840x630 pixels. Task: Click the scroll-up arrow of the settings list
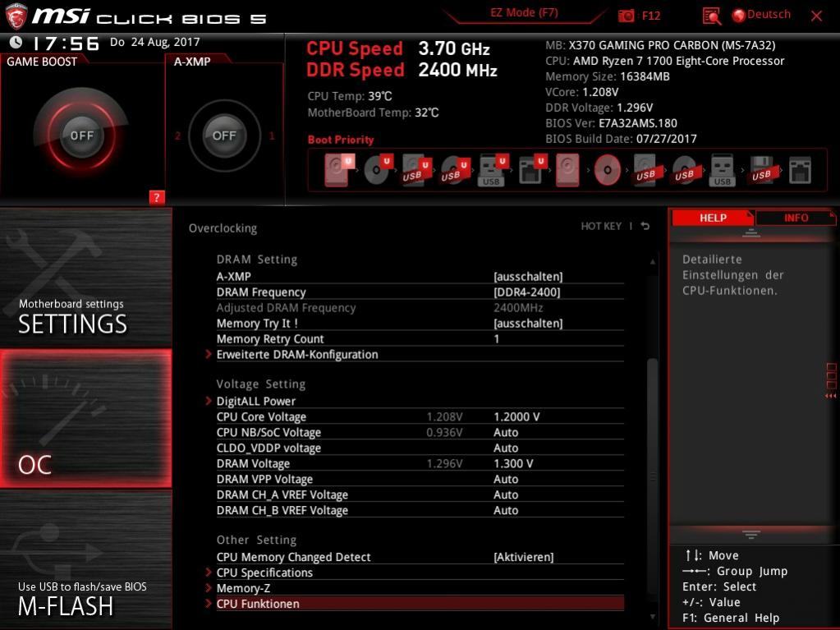click(653, 261)
